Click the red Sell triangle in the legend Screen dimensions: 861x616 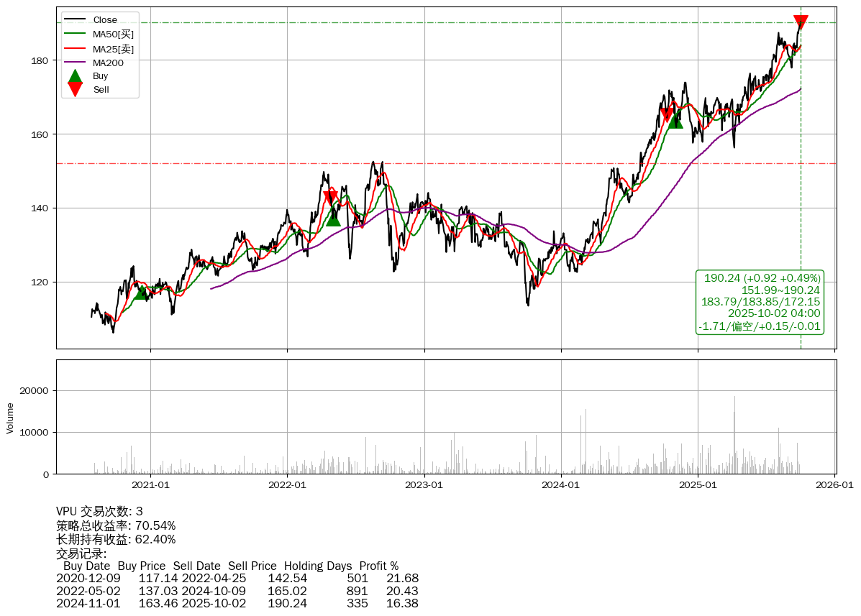click(75, 89)
